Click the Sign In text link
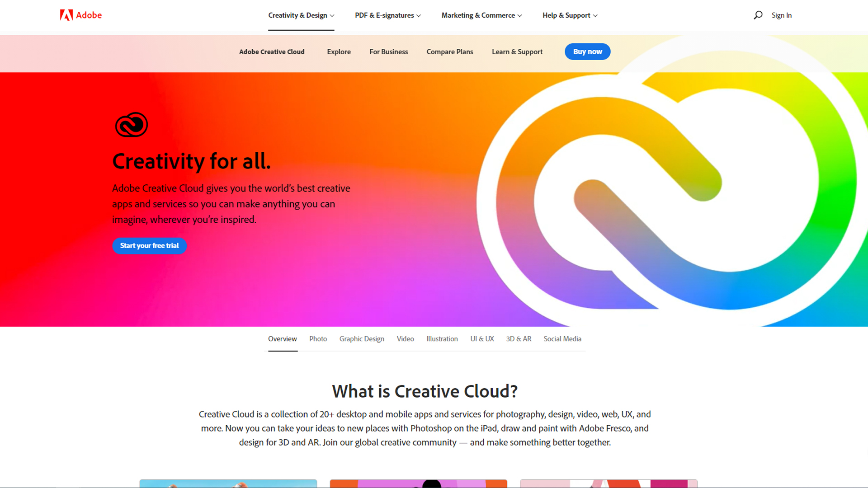The width and height of the screenshot is (868, 488). [783, 15]
